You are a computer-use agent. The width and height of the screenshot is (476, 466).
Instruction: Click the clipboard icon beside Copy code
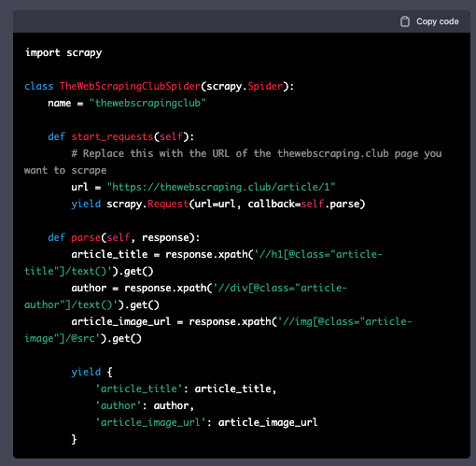tap(405, 21)
